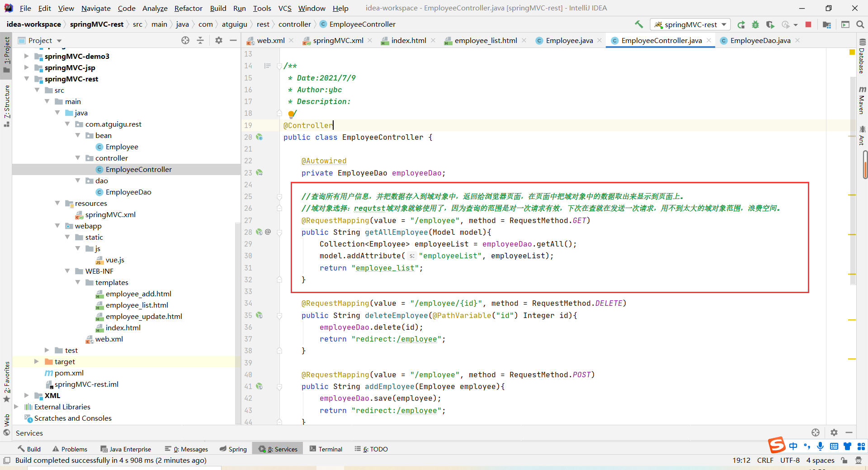Open Maven tool window
The height and width of the screenshot is (470, 868).
coord(862,100)
